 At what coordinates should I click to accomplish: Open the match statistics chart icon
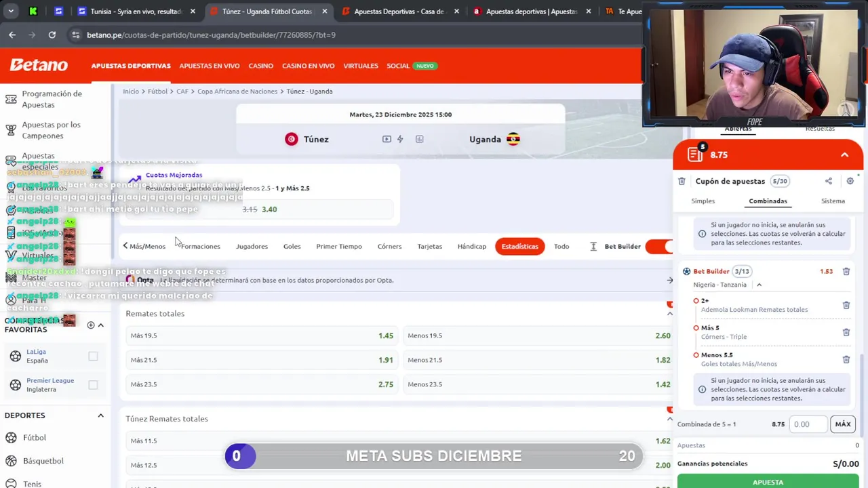tap(419, 139)
